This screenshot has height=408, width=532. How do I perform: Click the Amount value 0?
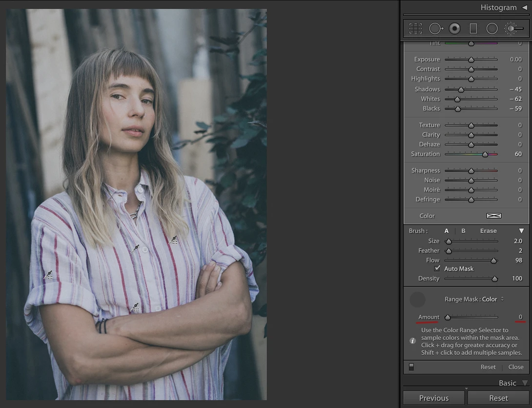(x=520, y=317)
